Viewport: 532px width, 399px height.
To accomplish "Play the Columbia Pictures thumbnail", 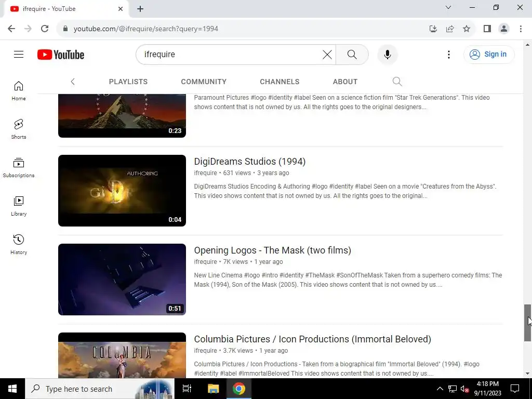I will (x=122, y=355).
